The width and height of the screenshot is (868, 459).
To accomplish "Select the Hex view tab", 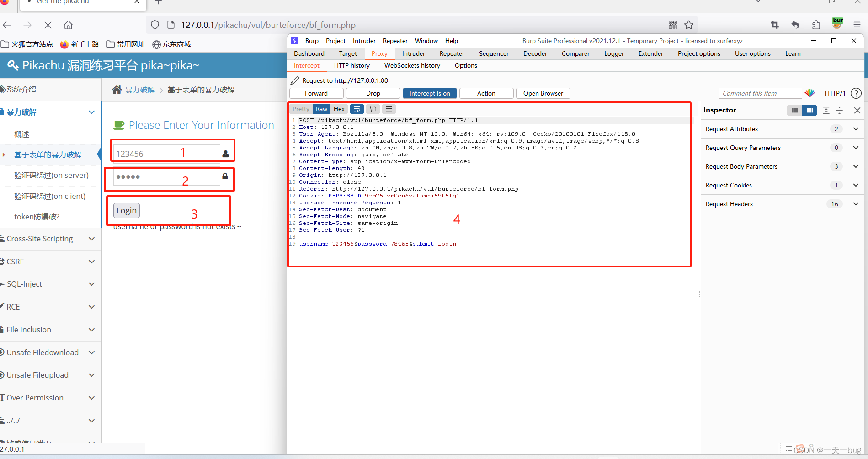I will (339, 109).
